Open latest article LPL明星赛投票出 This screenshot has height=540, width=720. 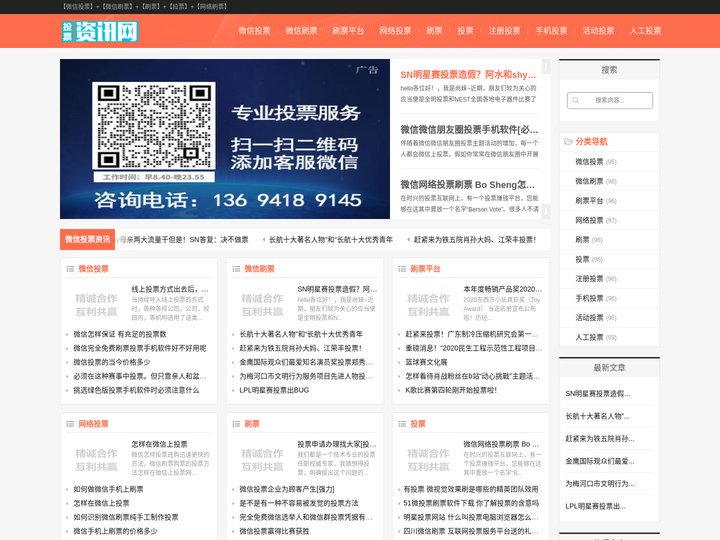click(596, 506)
